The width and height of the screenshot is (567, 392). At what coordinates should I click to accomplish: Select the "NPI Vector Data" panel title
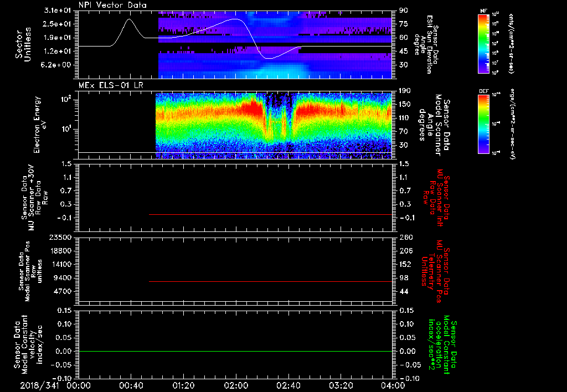[x=112, y=5]
